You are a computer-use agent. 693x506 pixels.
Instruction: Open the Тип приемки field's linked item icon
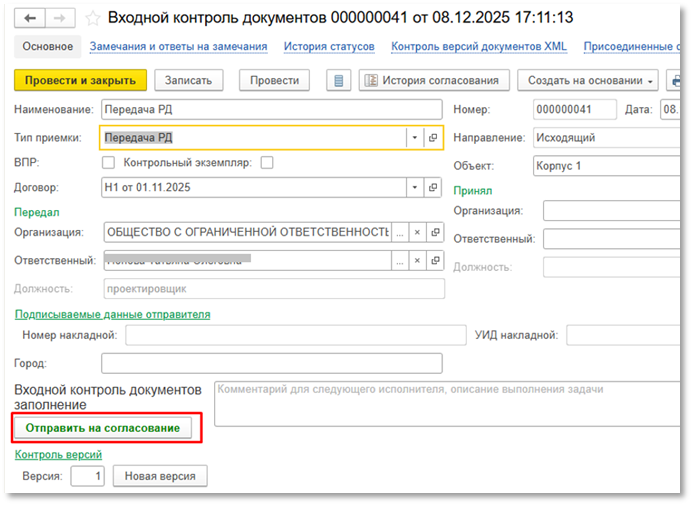[433, 138]
